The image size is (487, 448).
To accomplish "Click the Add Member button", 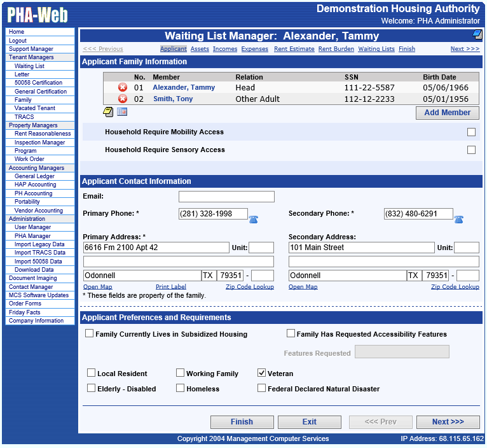I will [x=447, y=113].
